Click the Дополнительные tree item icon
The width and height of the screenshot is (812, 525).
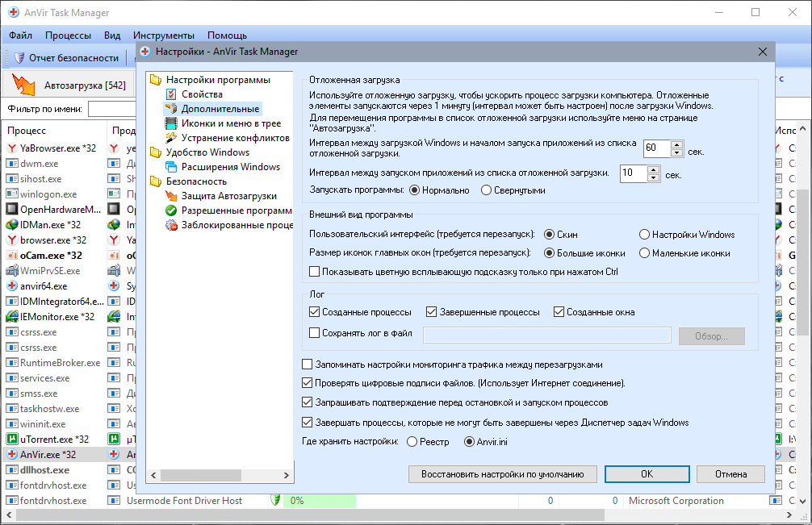171,109
